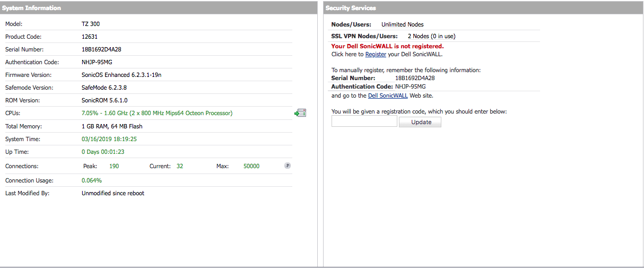
Task: Select model value TZ 300
Action: (91, 24)
